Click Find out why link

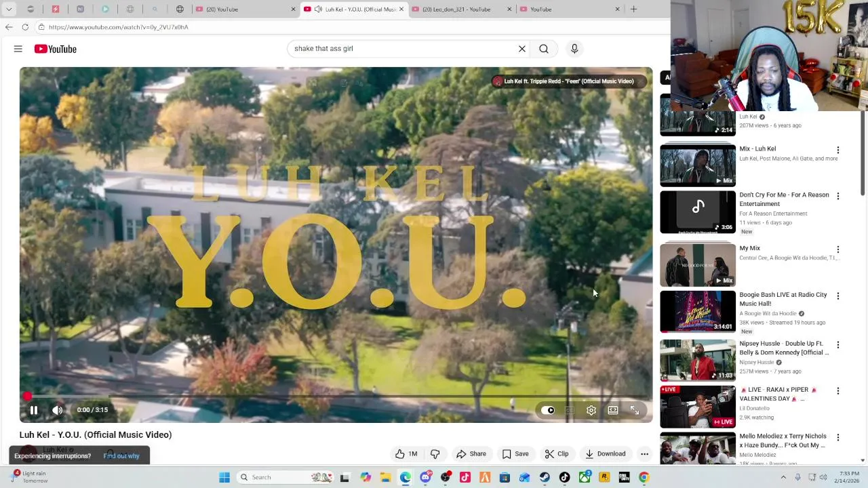121,456
